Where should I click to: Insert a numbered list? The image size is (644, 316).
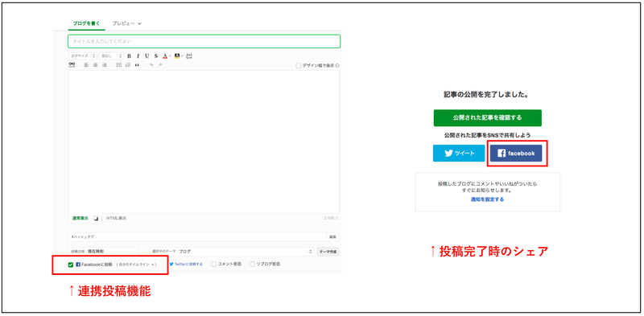pyautogui.click(x=128, y=65)
